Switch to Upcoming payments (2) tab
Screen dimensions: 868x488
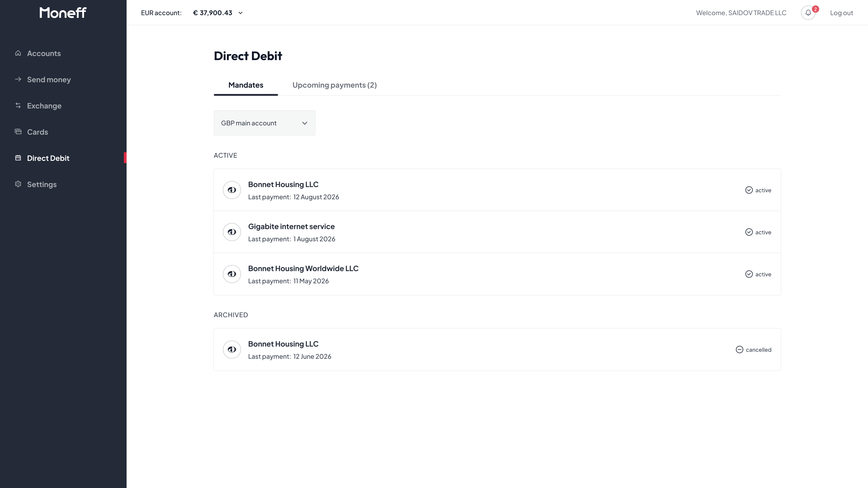click(x=335, y=85)
